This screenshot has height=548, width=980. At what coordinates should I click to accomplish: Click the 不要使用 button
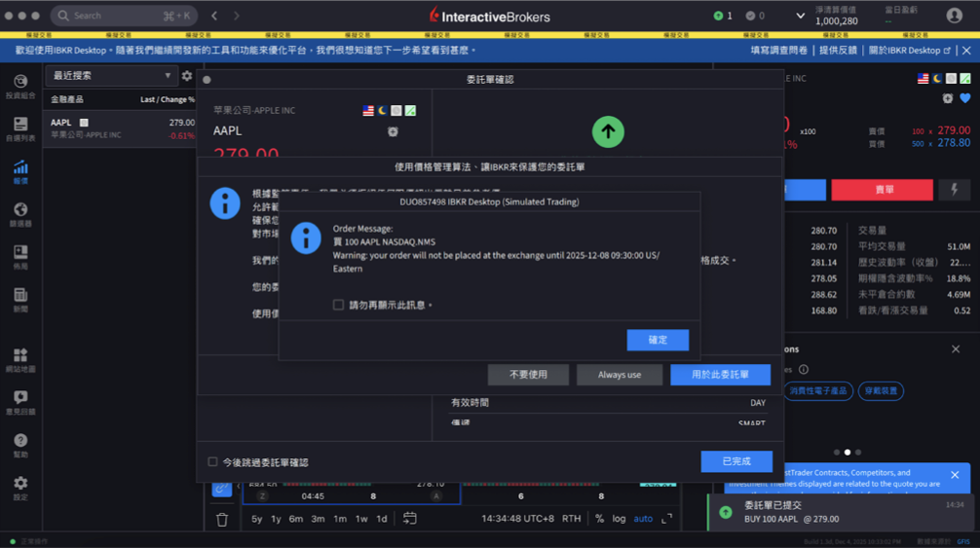528,375
